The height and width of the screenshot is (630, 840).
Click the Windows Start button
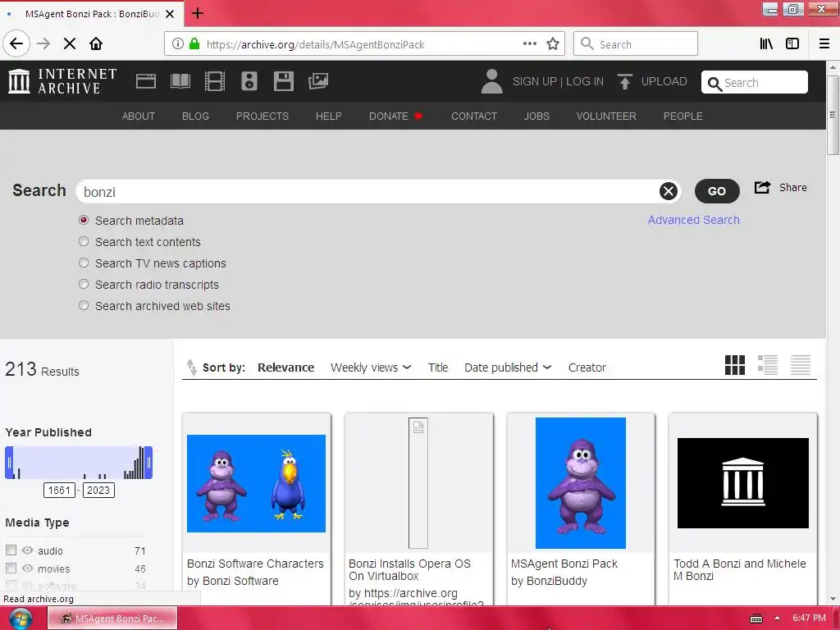tap(21, 619)
